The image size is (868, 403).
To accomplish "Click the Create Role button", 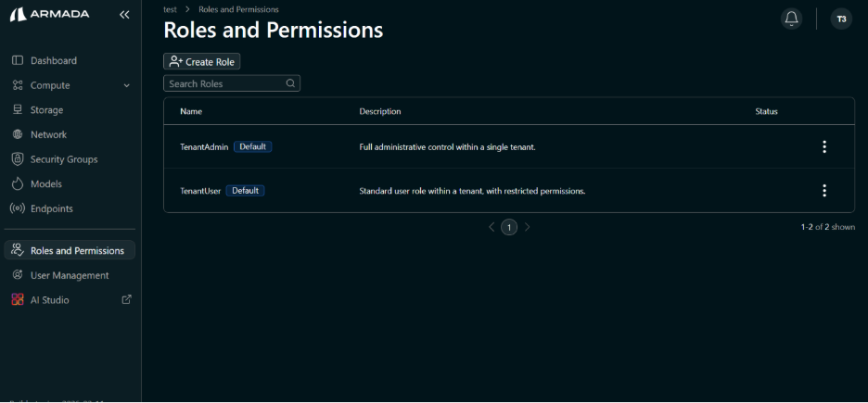I will [202, 61].
